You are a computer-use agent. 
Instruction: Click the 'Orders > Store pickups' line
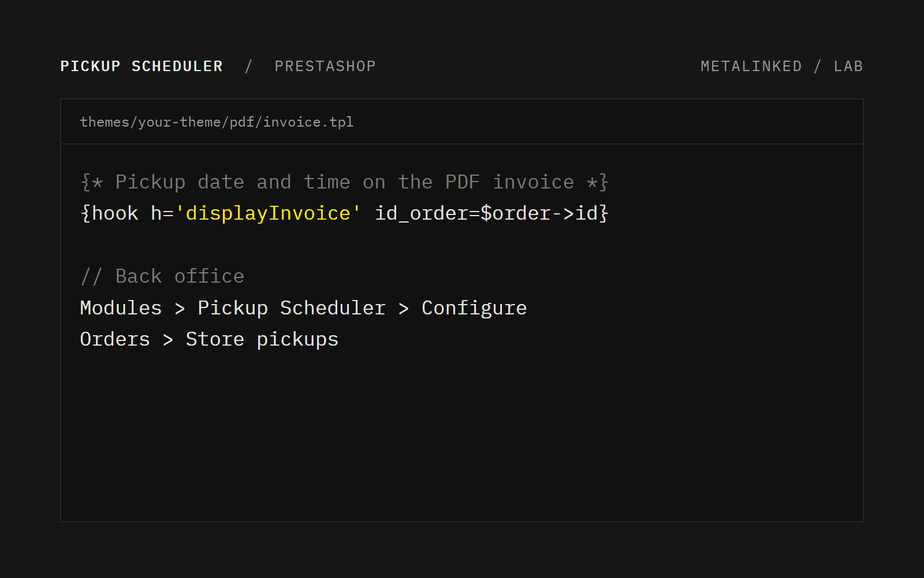[209, 339]
